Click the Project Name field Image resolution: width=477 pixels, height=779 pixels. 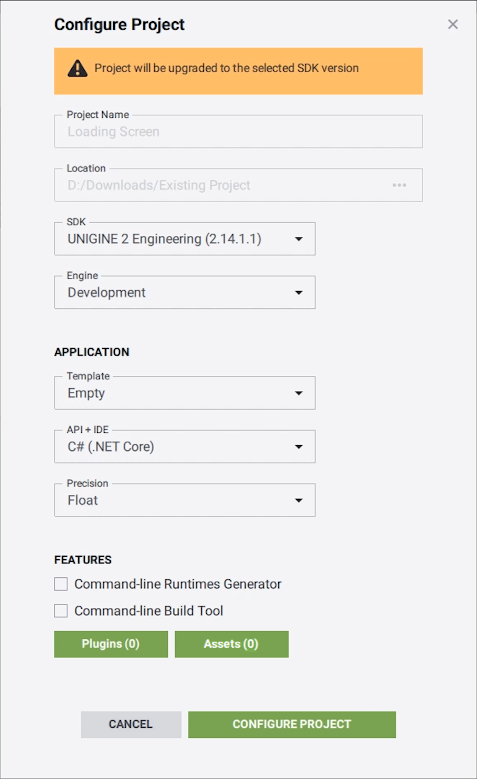(238, 132)
